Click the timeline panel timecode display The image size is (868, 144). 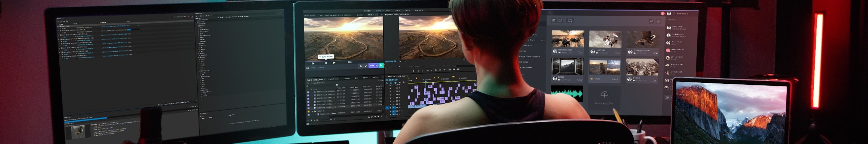[x=391, y=80]
